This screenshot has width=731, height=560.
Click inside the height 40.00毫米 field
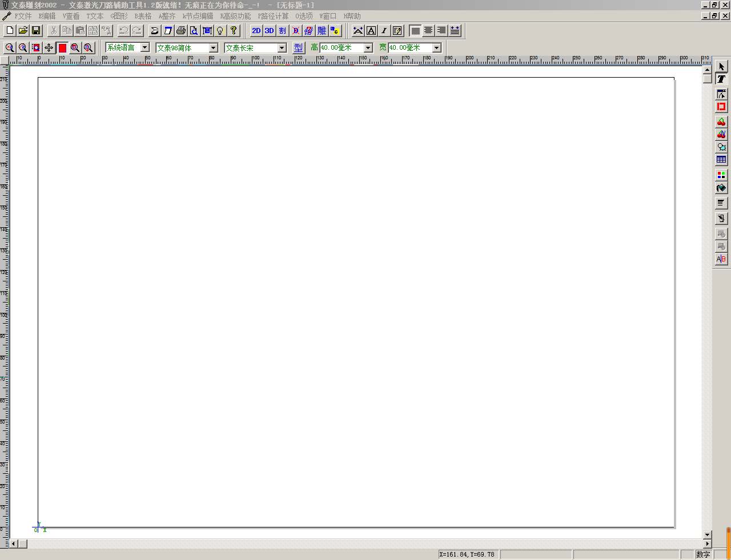point(342,48)
